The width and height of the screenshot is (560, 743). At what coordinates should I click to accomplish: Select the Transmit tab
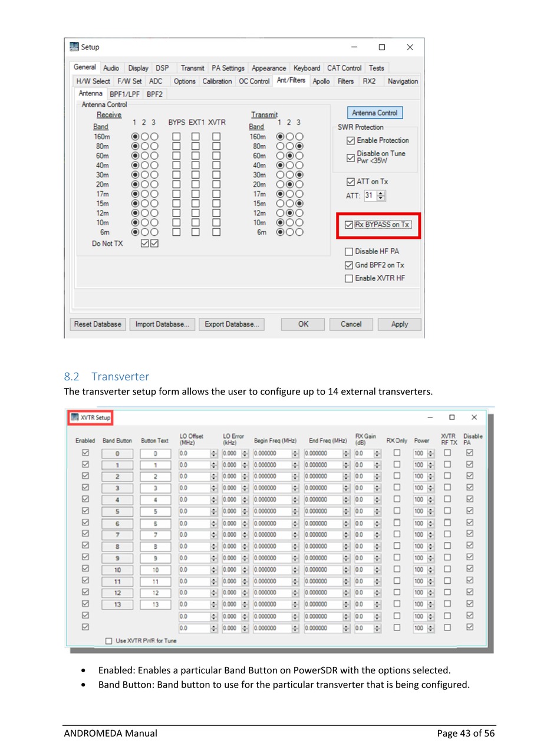tap(192, 68)
